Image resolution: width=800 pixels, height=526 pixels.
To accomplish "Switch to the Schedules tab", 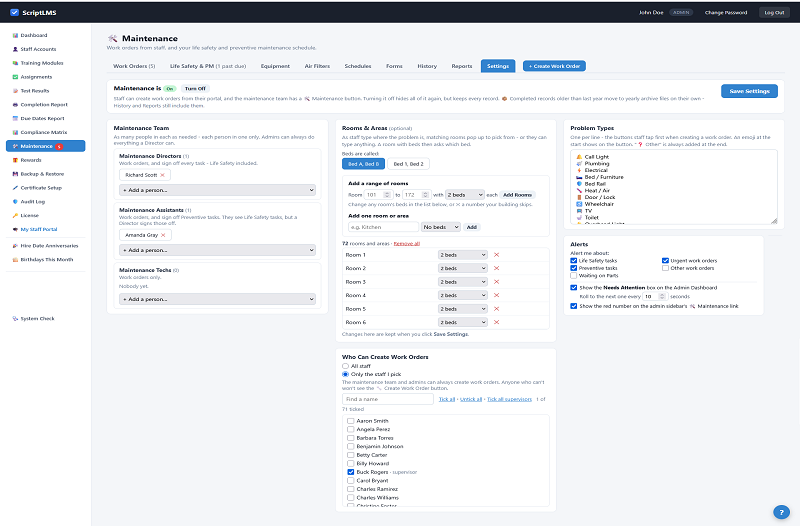I will pos(358,66).
